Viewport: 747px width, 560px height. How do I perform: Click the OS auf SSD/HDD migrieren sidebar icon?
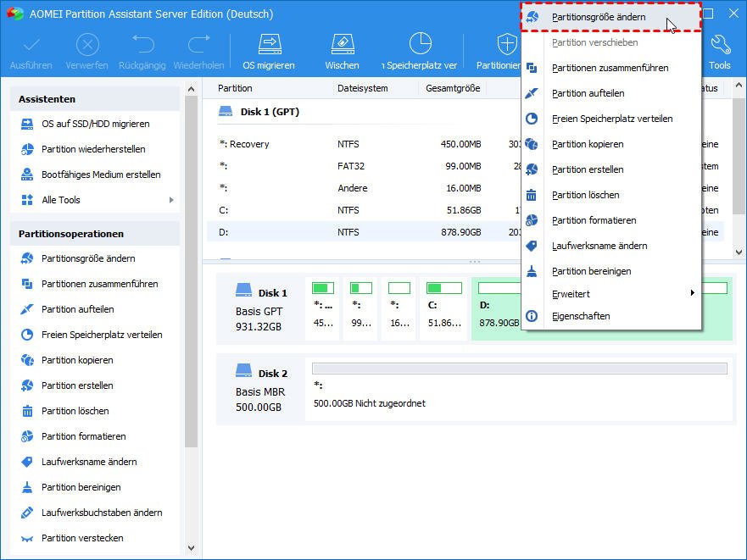click(x=27, y=124)
